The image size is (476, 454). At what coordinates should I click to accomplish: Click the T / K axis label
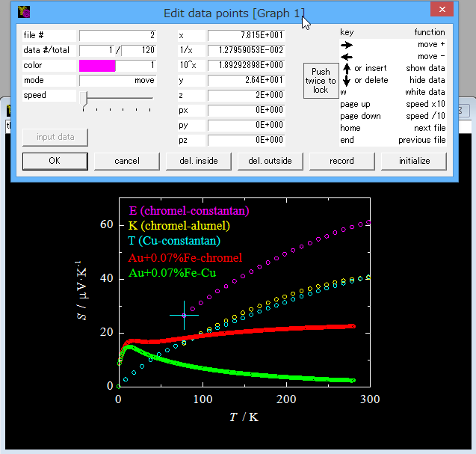point(244,417)
